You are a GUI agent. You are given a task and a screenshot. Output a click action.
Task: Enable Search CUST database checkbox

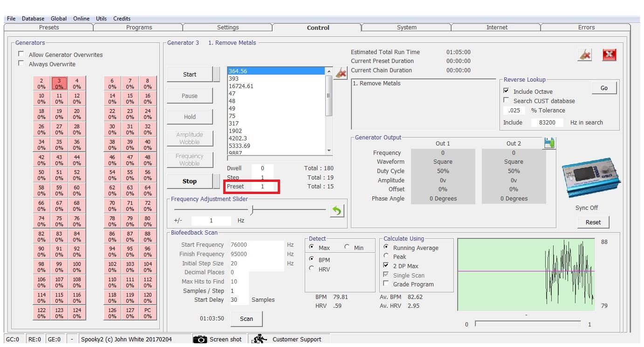point(507,100)
